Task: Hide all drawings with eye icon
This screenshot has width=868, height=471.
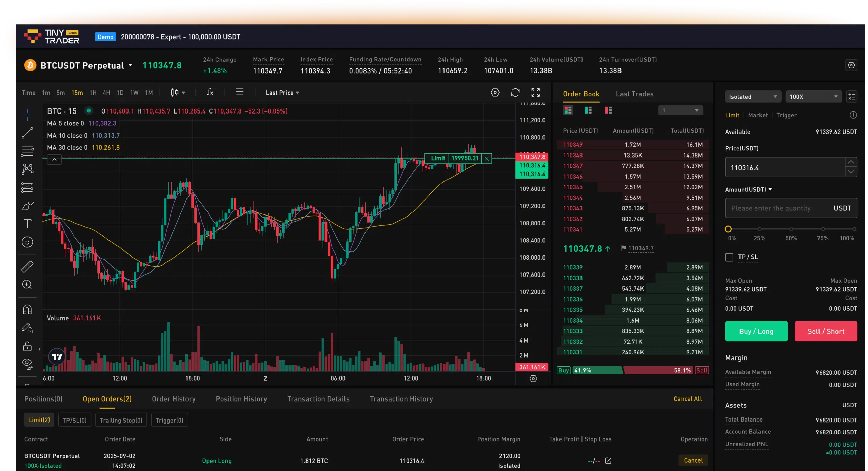Action: point(27,364)
